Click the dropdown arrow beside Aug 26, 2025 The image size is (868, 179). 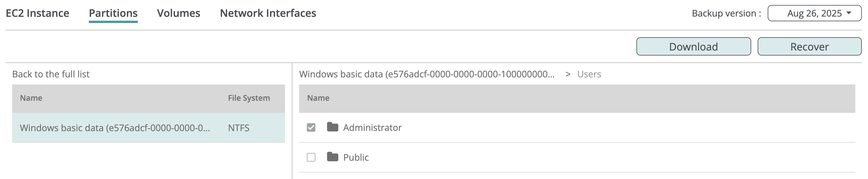coord(849,13)
